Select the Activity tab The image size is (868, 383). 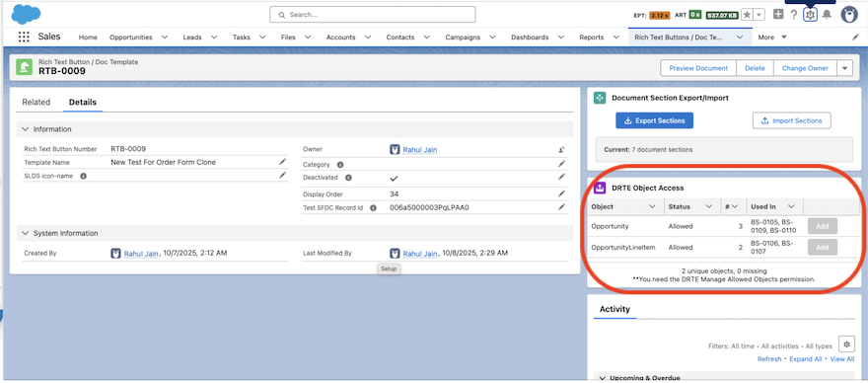[x=615, y=309]
